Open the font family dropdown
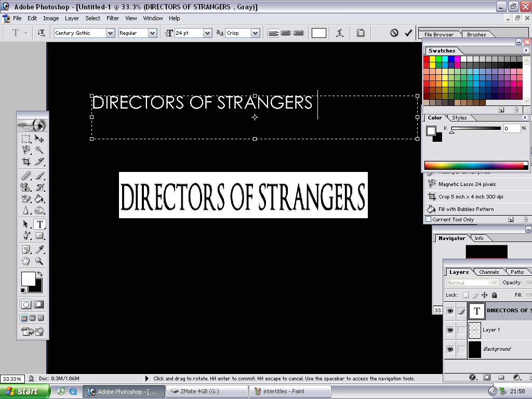Viewport: 532px width, 399px height. pyautogui.click(x=110, y=33)
